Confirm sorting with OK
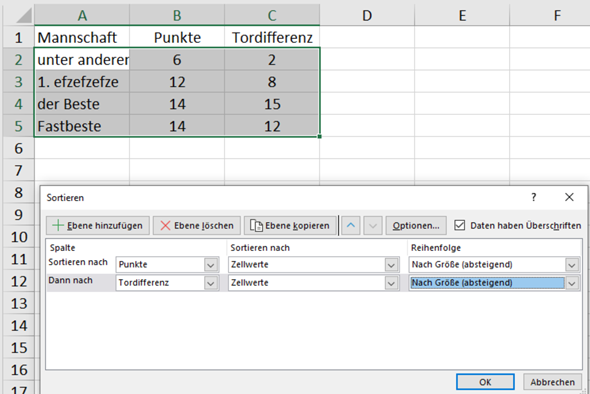This screenshot has height=394, width=590. [x=485, y=382]
